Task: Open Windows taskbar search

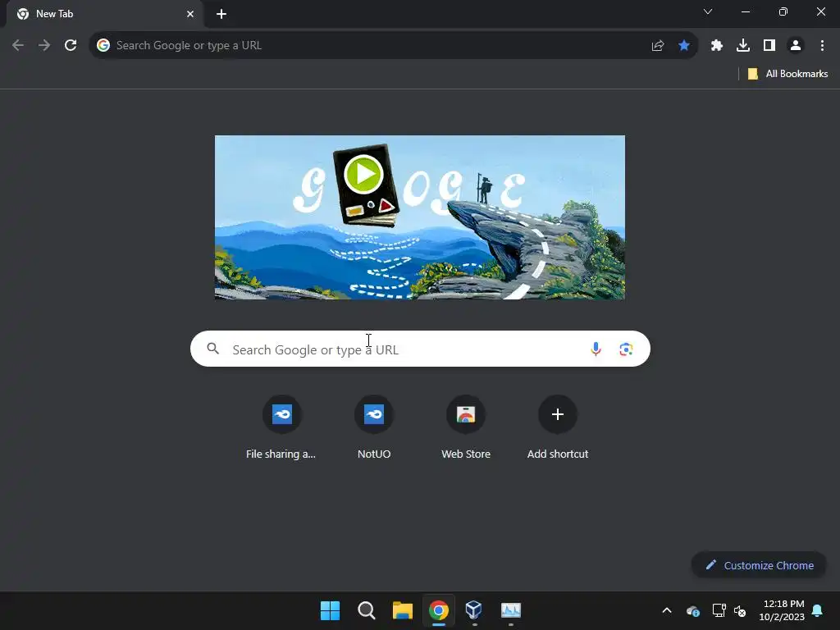Action: pos(367,610)
